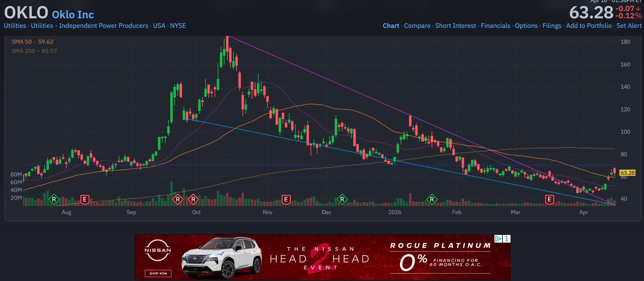Viewport: 644px width, 281px height.
Task: Open the Compare tab
Action: pyautogui.click(x=417, y=26)
